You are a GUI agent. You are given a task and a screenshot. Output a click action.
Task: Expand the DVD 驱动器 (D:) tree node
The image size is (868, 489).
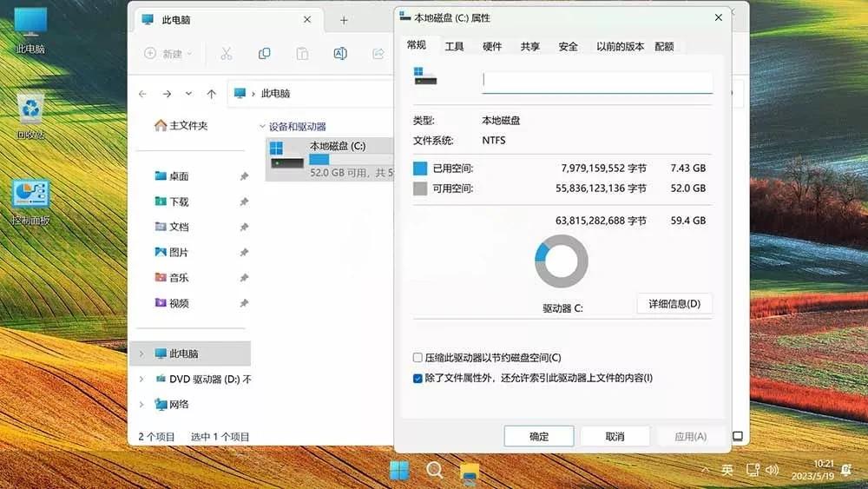point(141,379)
